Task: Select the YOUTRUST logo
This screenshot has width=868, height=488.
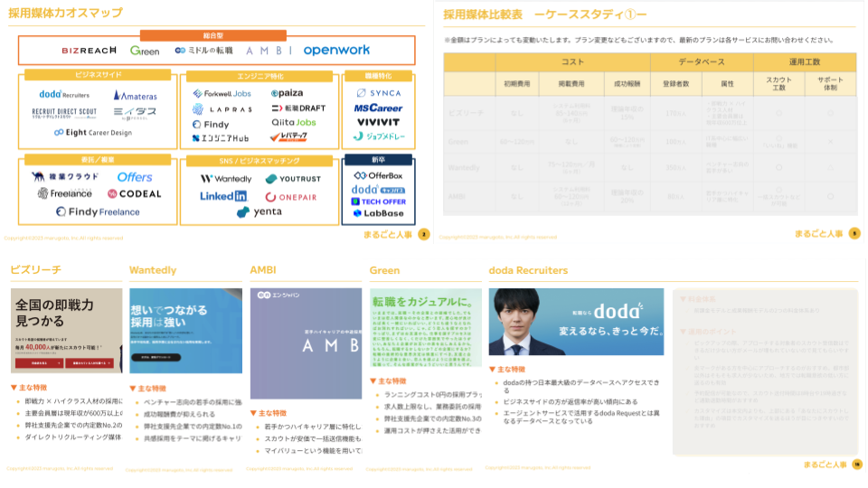Action: click(293, 179)
